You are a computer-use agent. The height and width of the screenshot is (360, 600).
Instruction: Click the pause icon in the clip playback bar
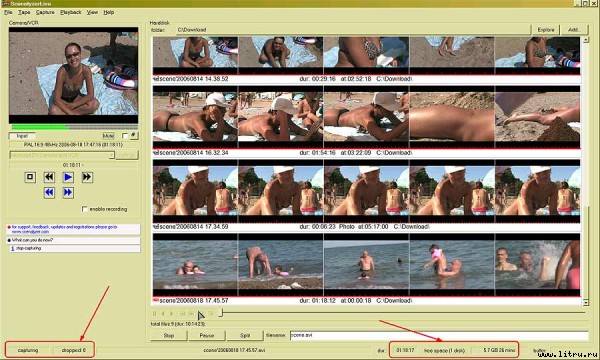click(x=155, y=314)
